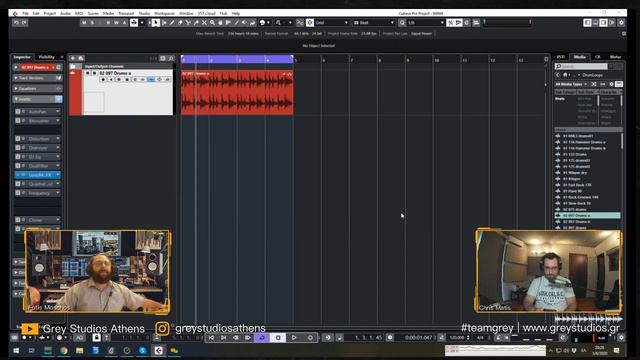Open File Explorer from the taskbar

80,351
